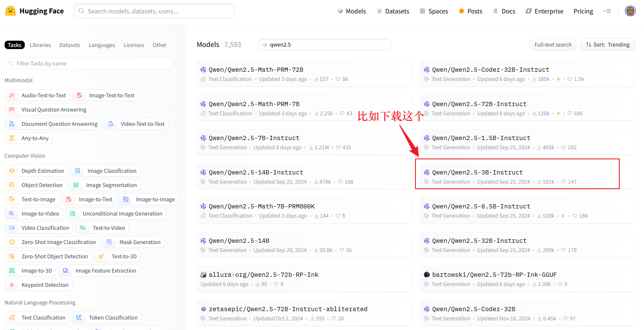The height and width of the screenshot is (330, 644).
Task: Open the Qwen2.5-Math-7B-PRM800K model
Action: click(304, 210)
